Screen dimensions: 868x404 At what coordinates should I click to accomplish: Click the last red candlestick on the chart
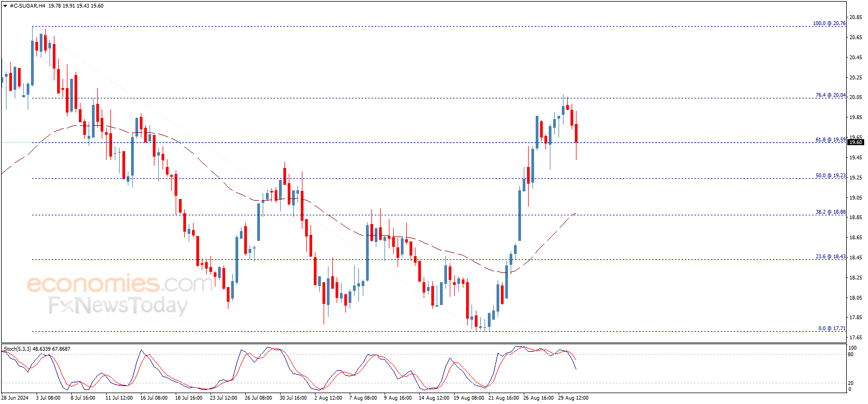click(576, 134)
